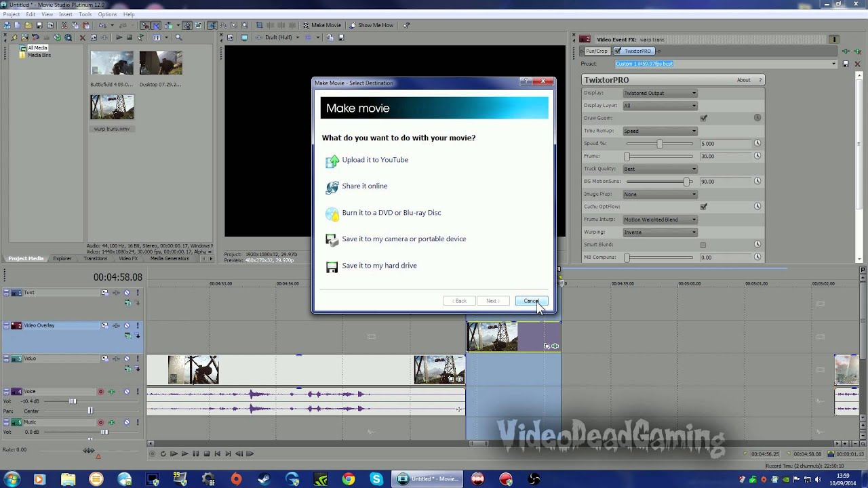Switch to the Video FX tab

pos(128,258)
